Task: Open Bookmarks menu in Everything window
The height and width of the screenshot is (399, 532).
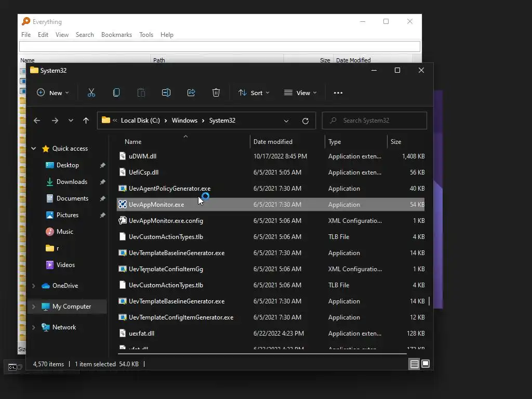Action: (x=117, y=35)
